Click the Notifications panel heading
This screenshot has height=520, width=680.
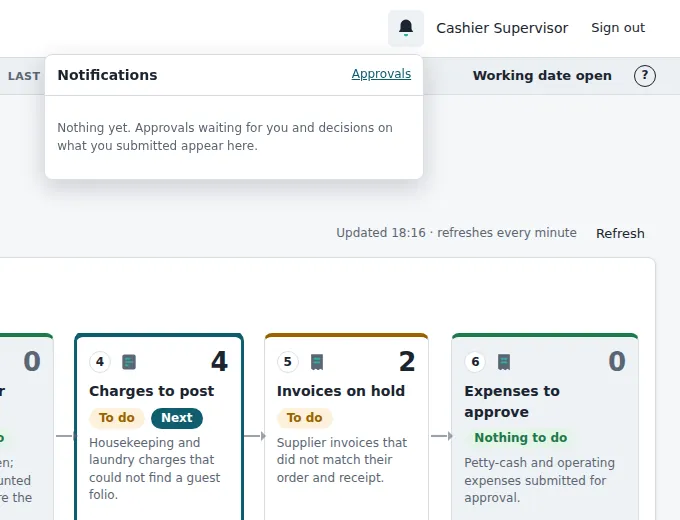point(107,75)
